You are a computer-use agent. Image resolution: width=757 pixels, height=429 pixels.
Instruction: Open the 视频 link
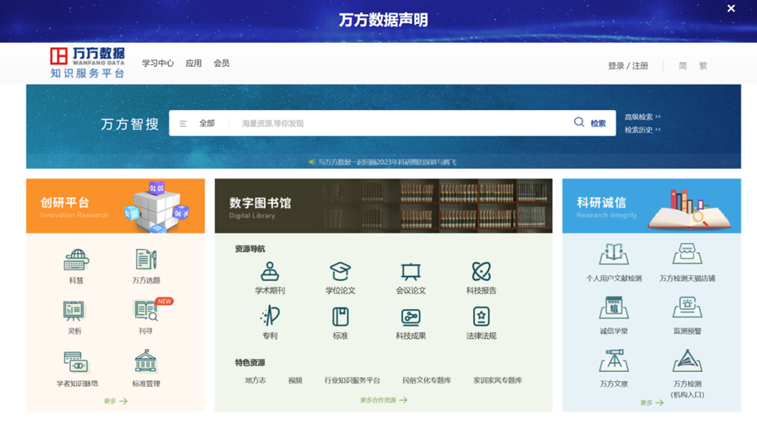coord(295,380)
